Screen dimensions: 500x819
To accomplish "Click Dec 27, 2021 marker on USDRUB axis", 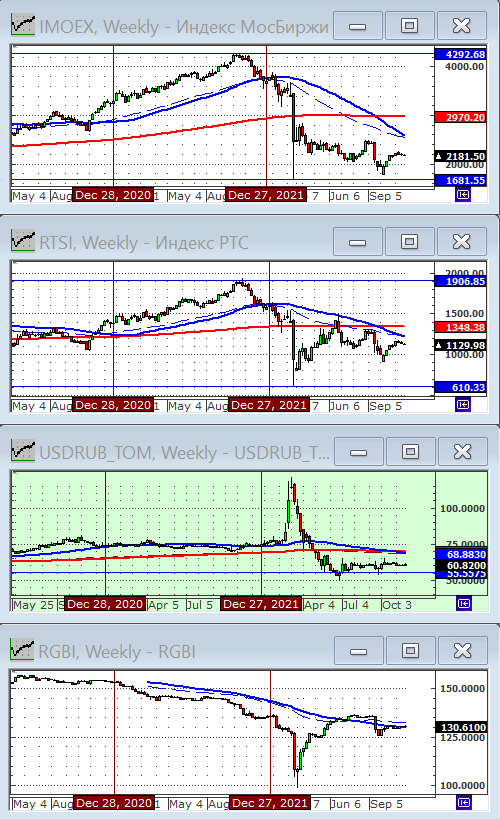I will [261, 604].
